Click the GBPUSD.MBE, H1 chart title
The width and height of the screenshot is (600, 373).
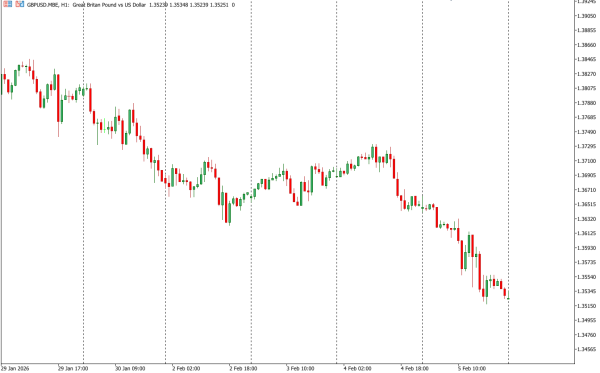(49, 5)
